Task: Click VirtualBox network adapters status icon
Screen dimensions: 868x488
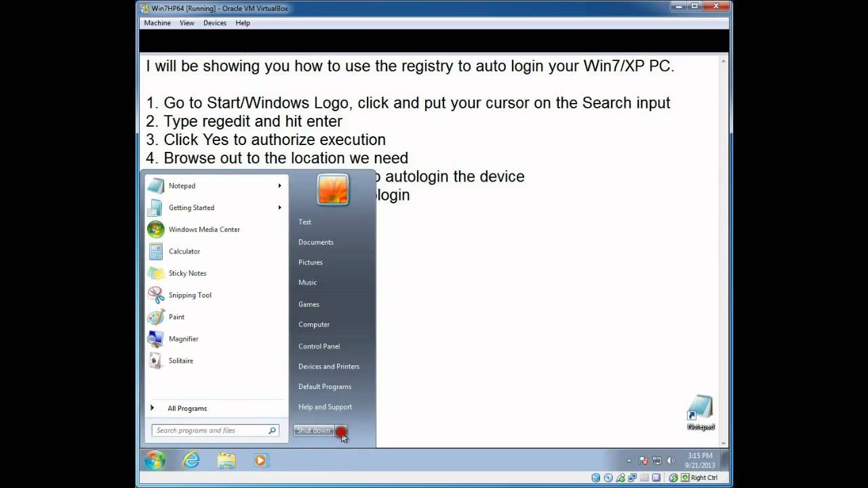Action: tap(632, 478)
